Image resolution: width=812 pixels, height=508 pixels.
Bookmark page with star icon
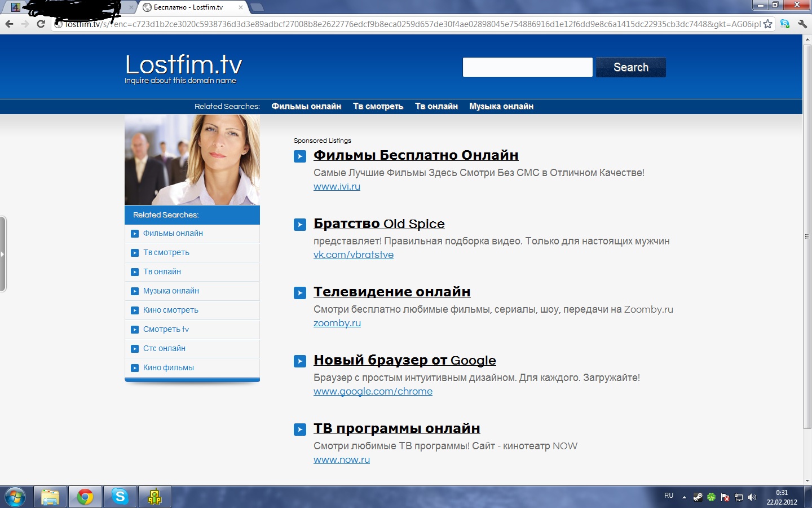(x=767, y=24)
